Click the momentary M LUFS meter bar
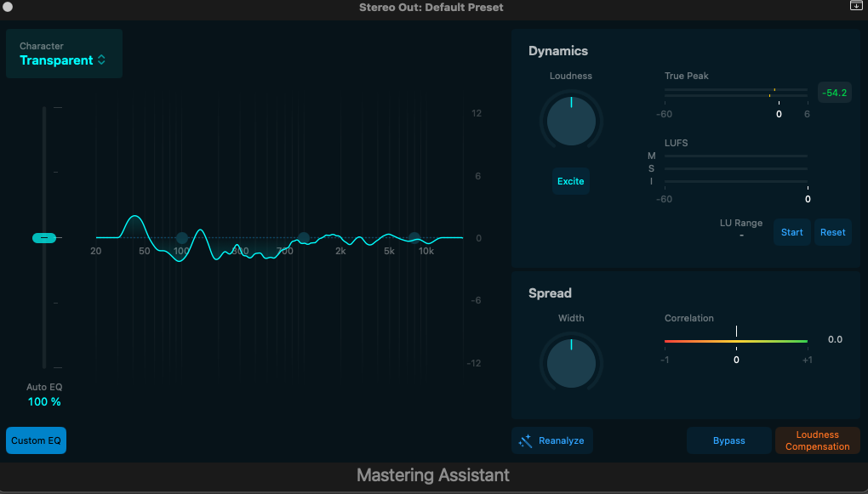868x494 pixels. click(x=736, y=156)
